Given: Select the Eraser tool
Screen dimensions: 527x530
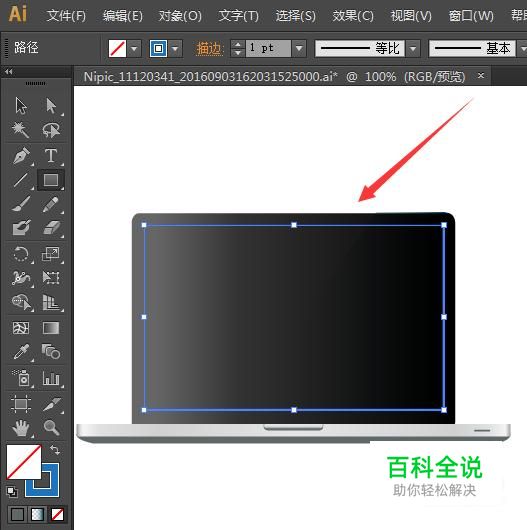Looking at the screenshot, I should click(51, 227).
